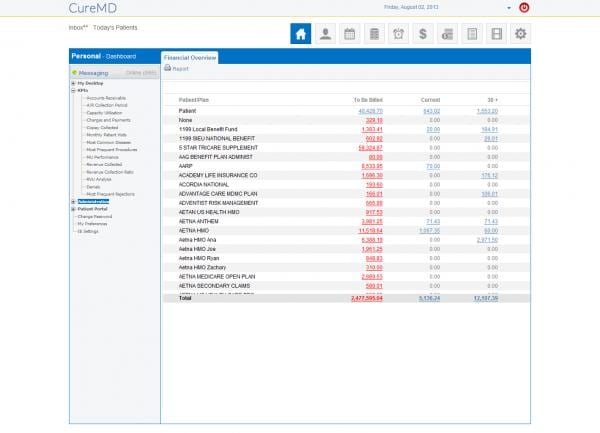Screen dimensions: 600x433
Task: Open the film strip icon
Action: click(x=496, y=34)
